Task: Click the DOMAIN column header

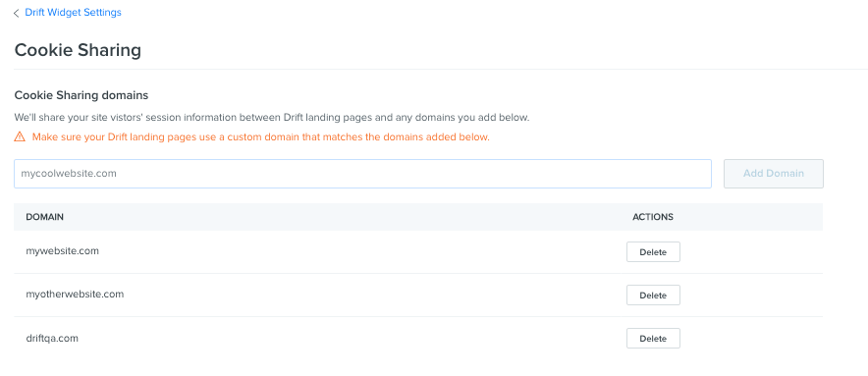Action: coord(45,217)
